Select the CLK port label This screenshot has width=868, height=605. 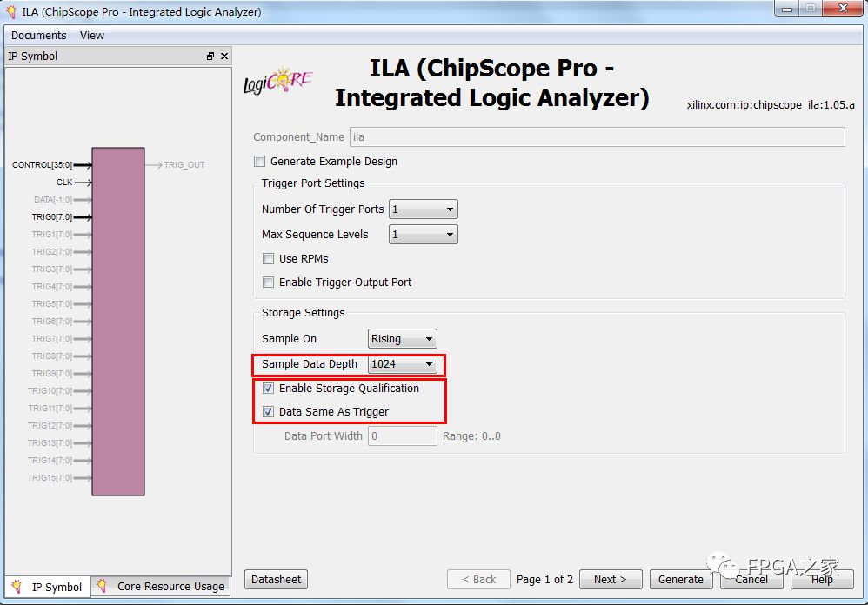point(64,182)
